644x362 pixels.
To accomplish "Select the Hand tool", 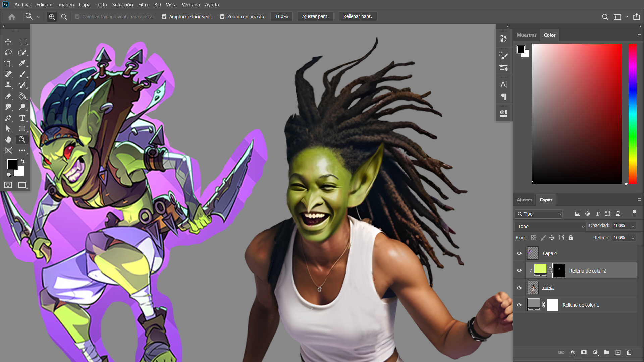I will 8,139.
